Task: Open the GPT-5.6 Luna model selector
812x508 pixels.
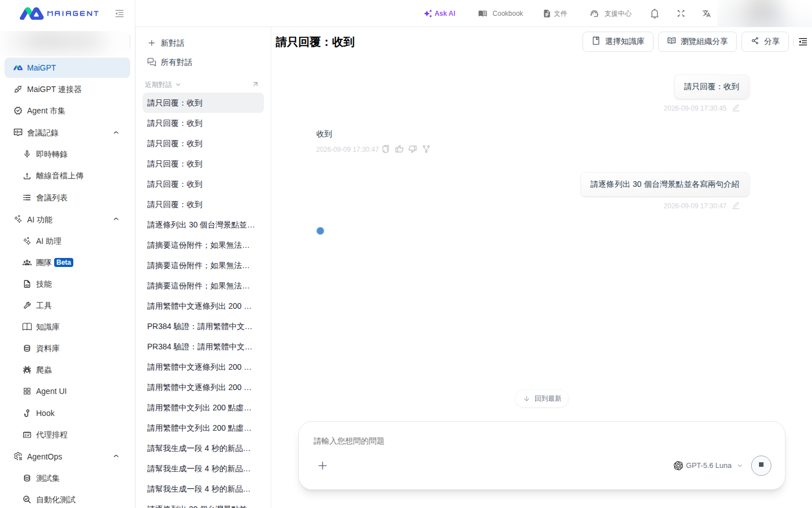Action: tap(708, 466)
